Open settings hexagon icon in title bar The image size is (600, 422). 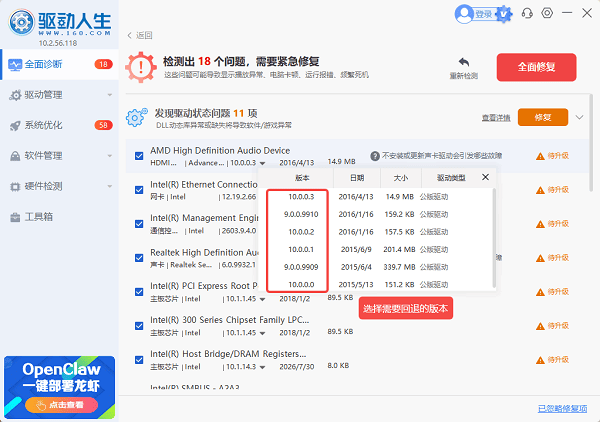point(547,13)
